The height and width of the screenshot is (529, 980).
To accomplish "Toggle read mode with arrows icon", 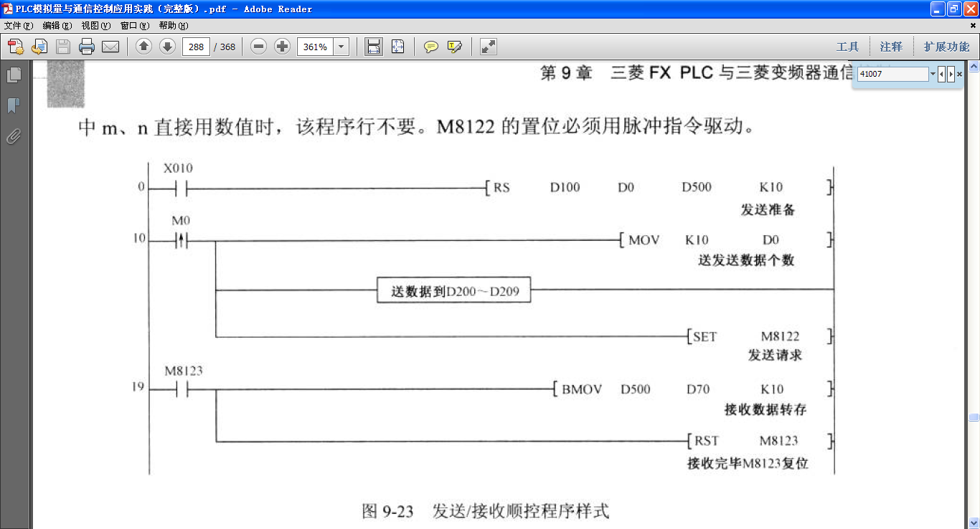I will pyautogui.click(x=489, y=47).
